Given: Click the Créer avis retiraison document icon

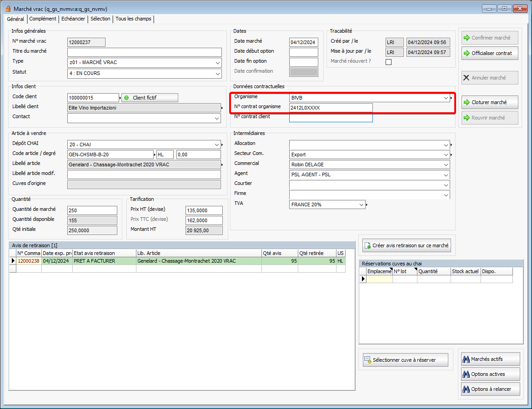Looking at the screenshot, I should pyautogui.click(x=367, y=245).
